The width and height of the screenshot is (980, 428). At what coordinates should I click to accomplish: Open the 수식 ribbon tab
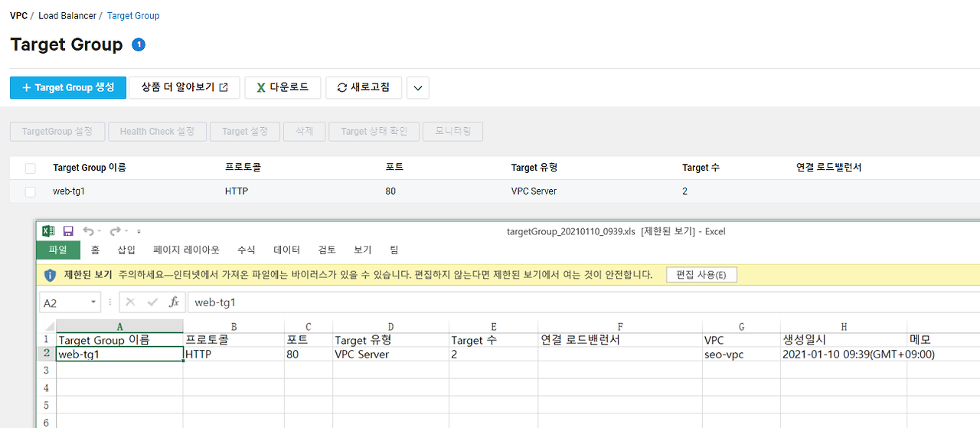click(247, 250)
